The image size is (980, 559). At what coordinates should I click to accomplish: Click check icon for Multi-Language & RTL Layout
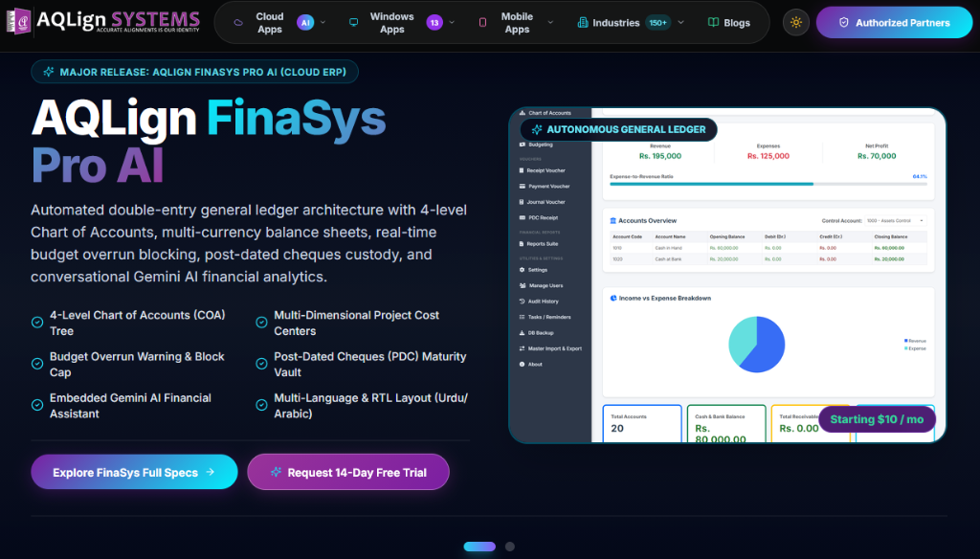tap(261, 405)
